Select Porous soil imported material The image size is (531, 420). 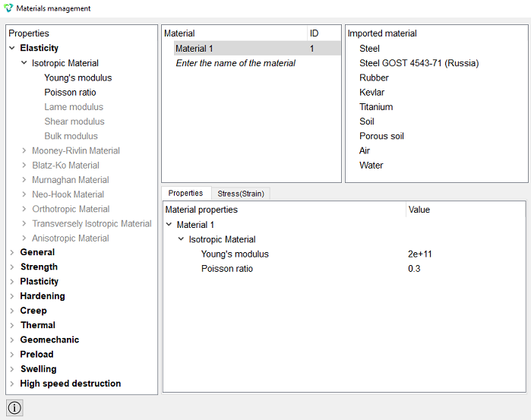pos(381,136)
